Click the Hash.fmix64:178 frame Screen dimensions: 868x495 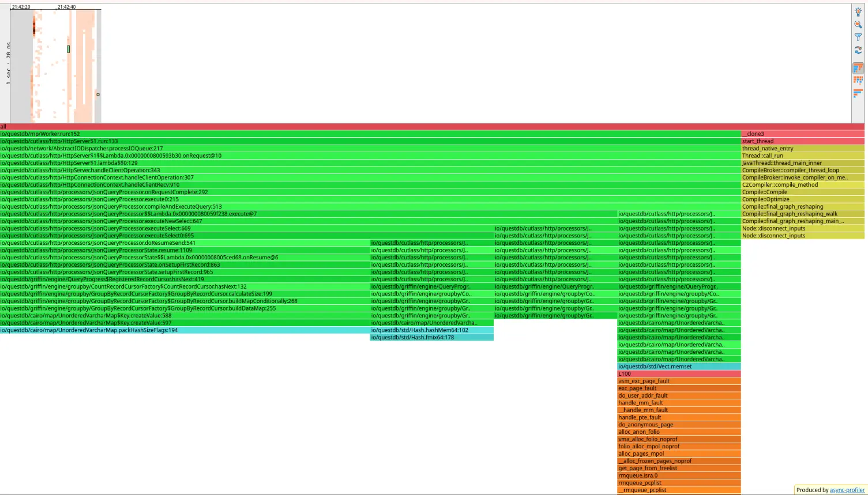(431, 338)
